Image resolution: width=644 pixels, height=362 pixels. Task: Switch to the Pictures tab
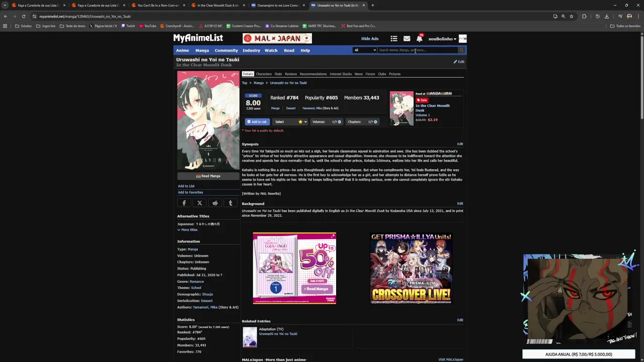(x=394, y=74)
